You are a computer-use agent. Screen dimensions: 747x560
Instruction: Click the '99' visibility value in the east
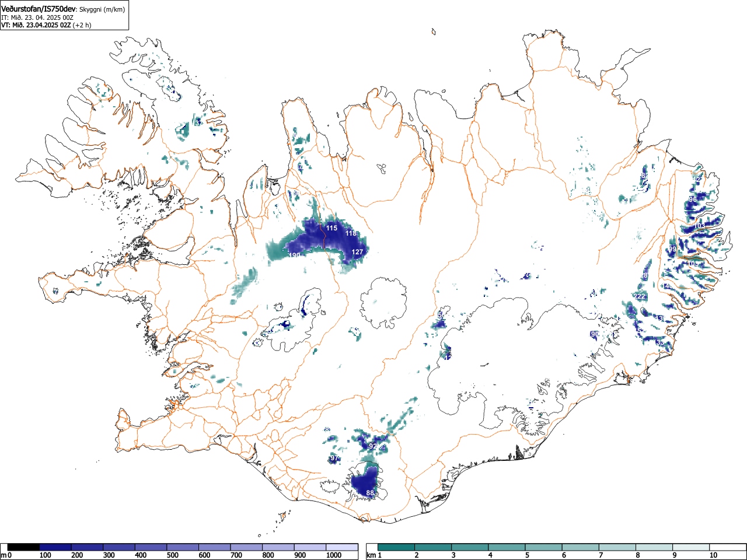tap(672, 249)
